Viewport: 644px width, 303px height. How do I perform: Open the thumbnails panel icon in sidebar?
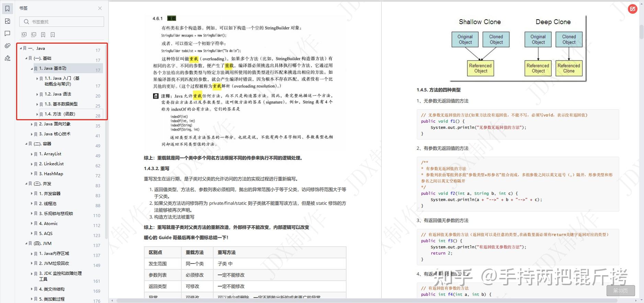[x=8, y=21]
